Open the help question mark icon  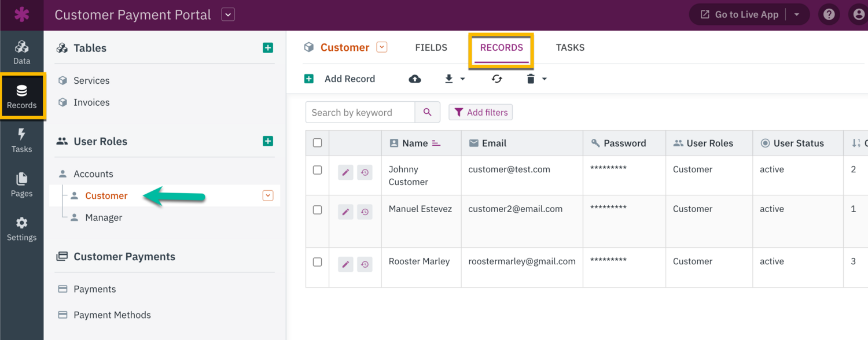tap(829, 15)
